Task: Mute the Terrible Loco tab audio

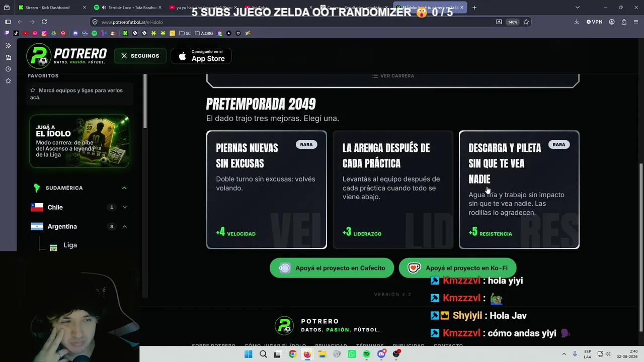Action: [104, 8]
